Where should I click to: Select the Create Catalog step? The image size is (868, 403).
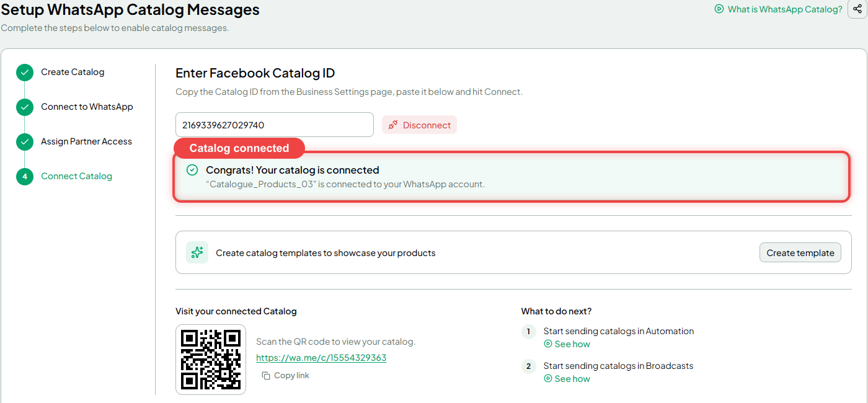click(x=73, y=72)
